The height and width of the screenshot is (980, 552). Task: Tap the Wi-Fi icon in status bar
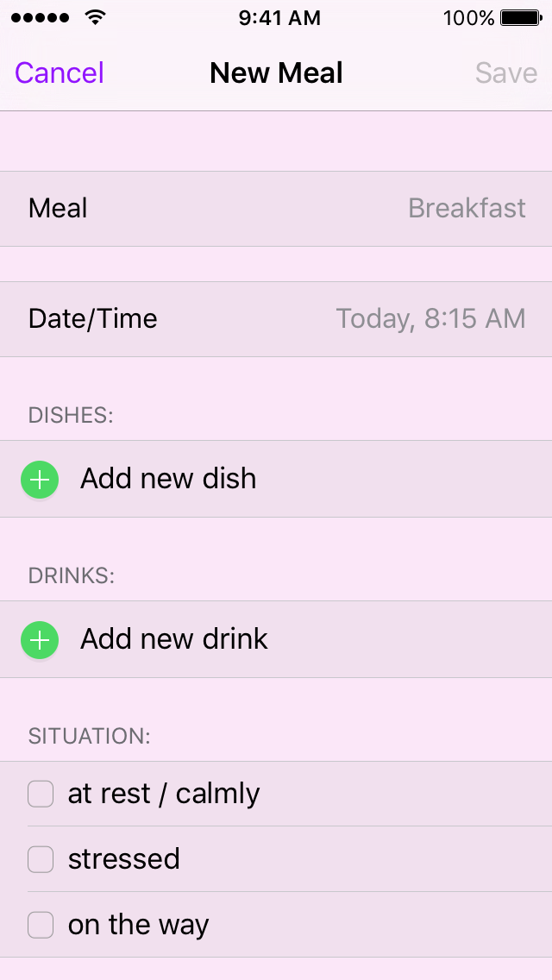(96, 18)
